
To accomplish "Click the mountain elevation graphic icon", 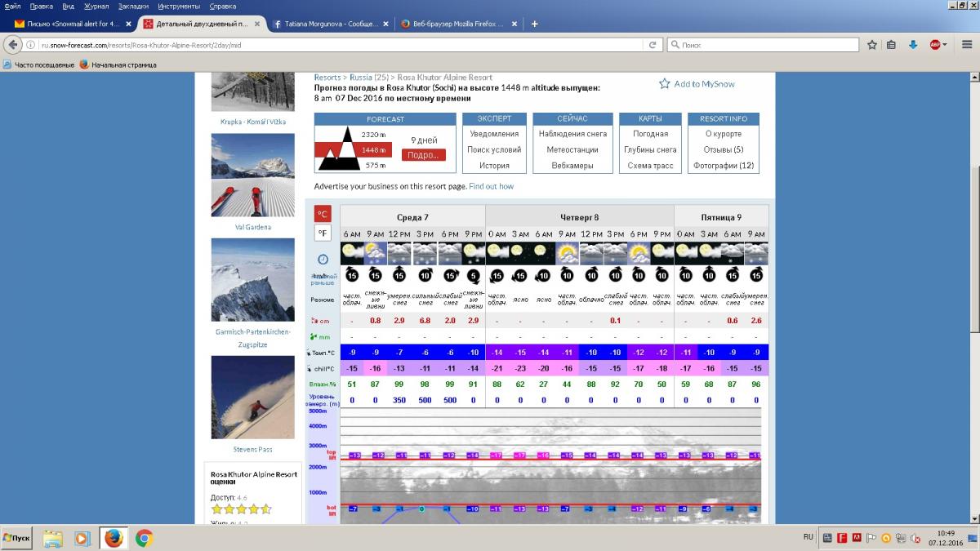I will (x=340, y=149).
